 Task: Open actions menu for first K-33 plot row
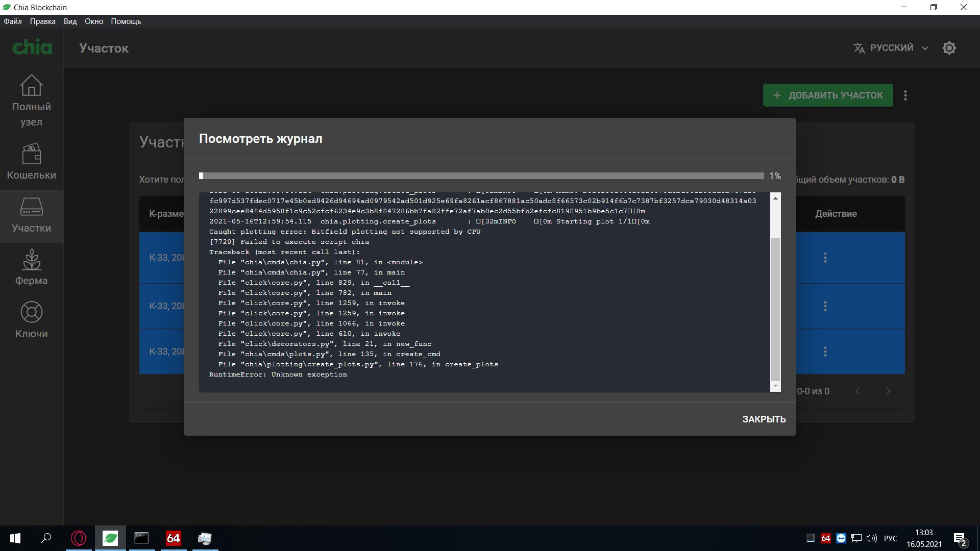pyautogui.click(x=825, y=258)
